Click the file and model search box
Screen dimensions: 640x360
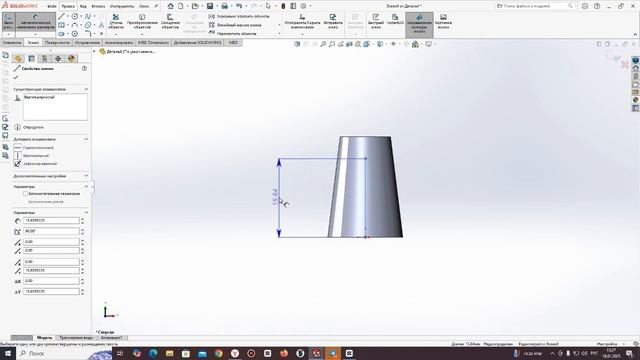536,6
